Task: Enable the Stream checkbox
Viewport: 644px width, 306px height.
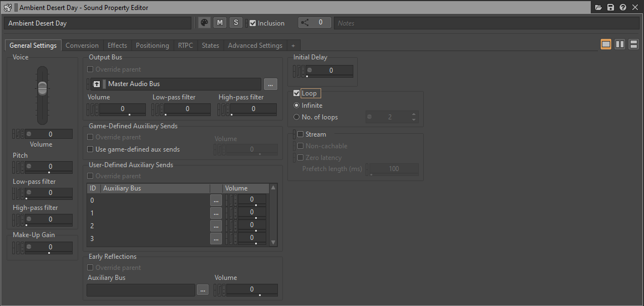Action: (x=300, y=134)
